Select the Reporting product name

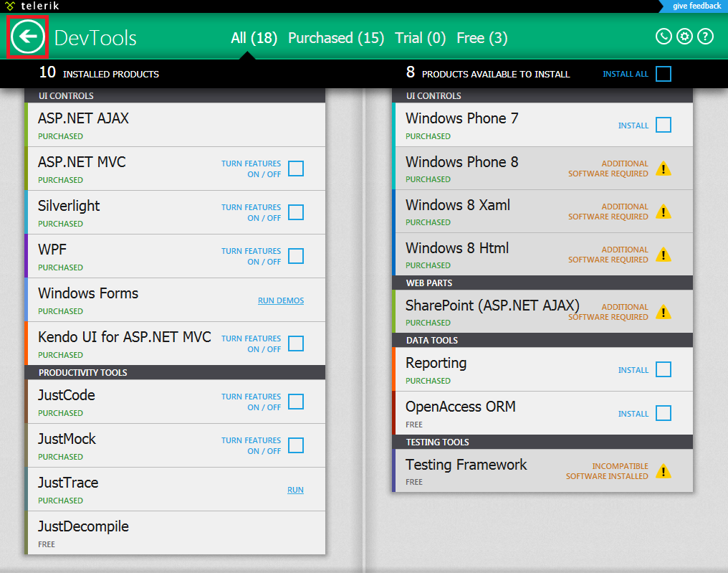coord(436,363)
